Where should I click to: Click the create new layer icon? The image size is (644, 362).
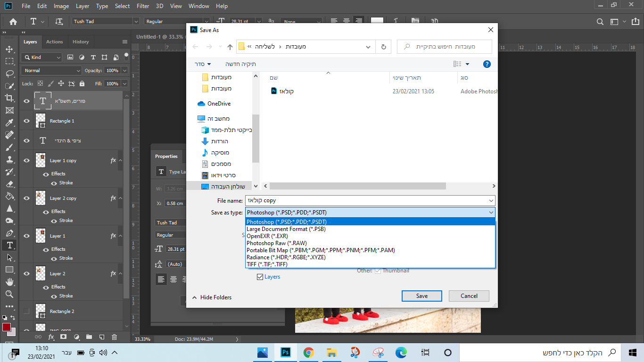tap(101, 337)
